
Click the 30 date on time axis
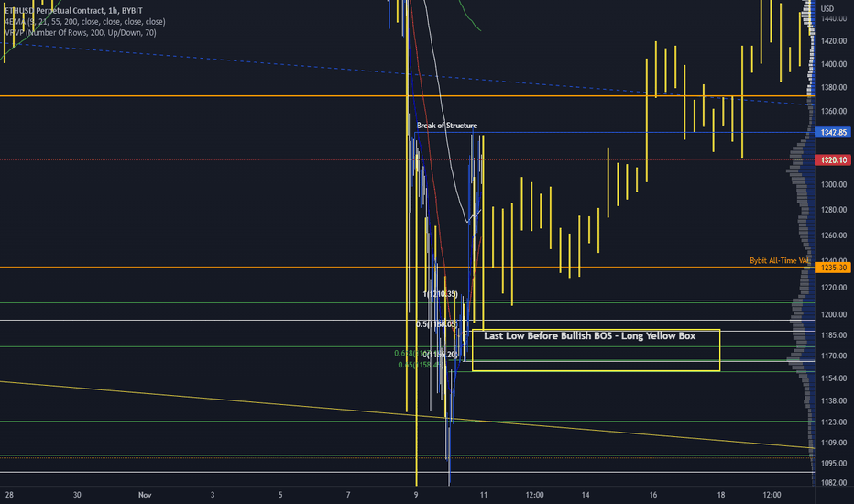point(77,495)
